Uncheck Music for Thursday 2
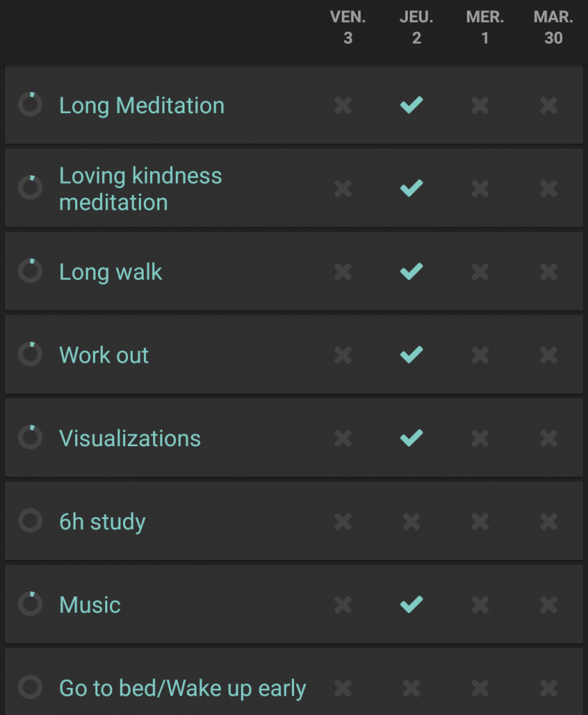The image size is (588, 715). coord(411,604)
